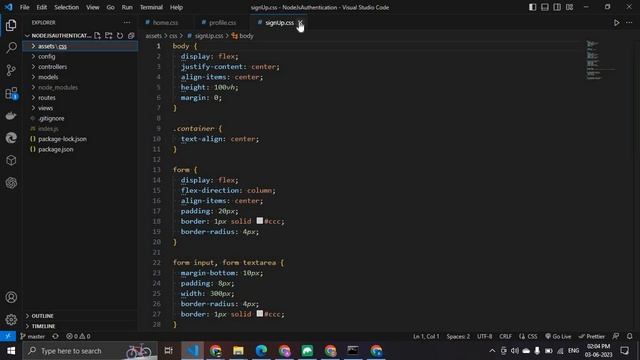Click #ccc color swatch on line 18
Screen dimensions: 640x360
[260, 221]
